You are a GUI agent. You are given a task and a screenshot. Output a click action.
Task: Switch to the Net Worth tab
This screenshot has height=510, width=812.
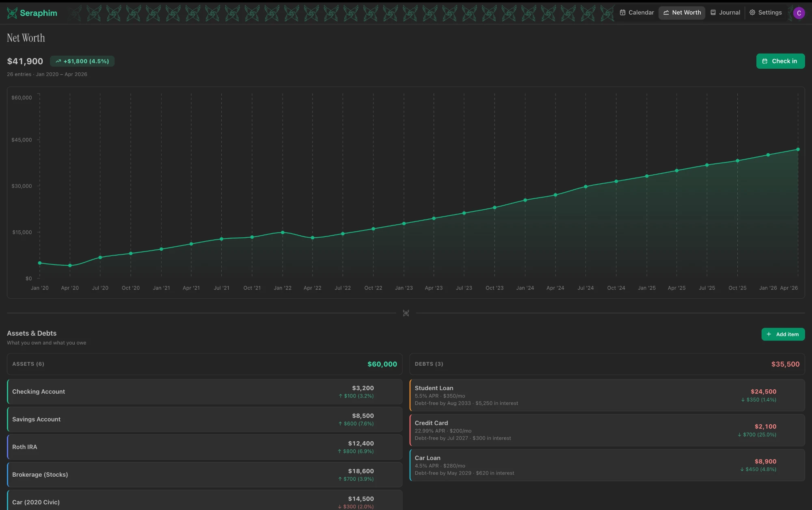point(682,13)
